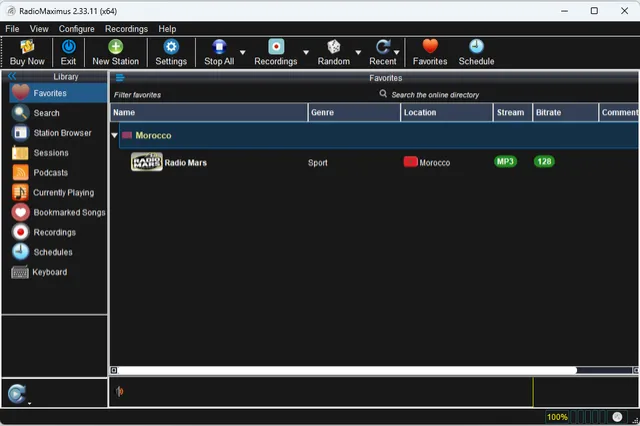Collapse the Morocco favorites group

tap(115, 135)
